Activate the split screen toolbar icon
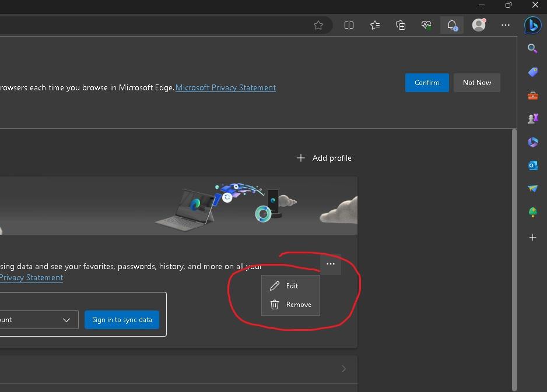 pos(349,25)
